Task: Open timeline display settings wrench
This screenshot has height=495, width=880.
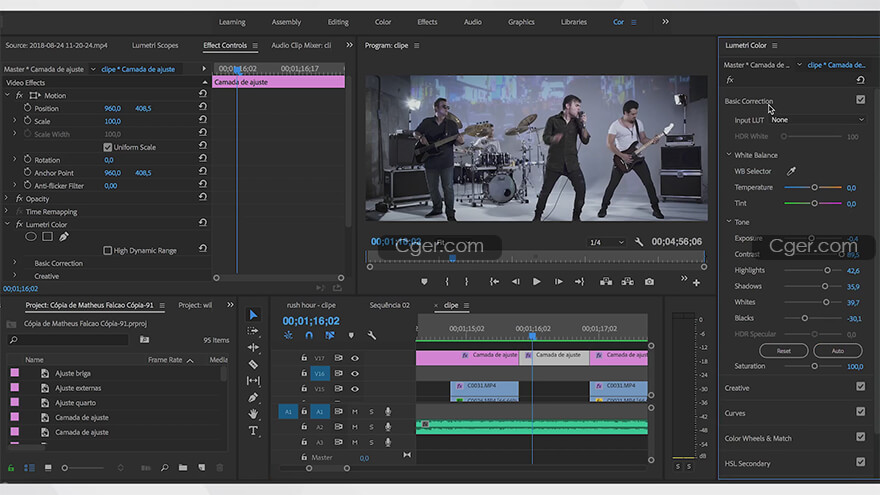Action: click(x=372, y=335)
